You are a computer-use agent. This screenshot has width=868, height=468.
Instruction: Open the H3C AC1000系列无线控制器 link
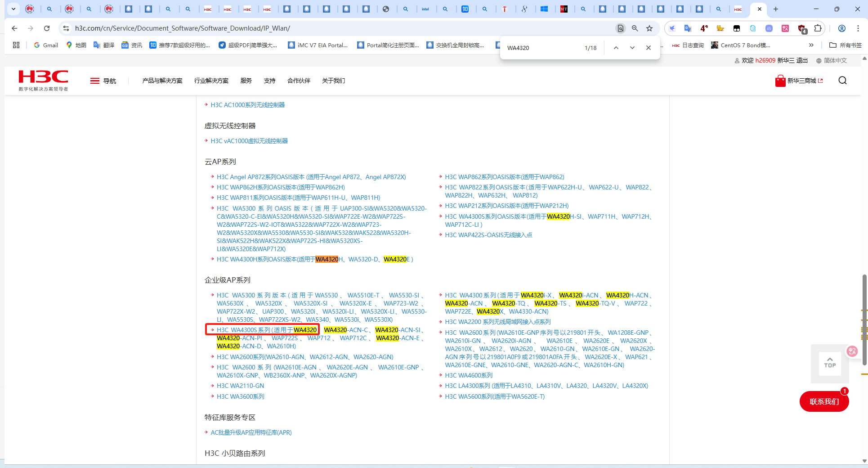(x=248, y=105)
